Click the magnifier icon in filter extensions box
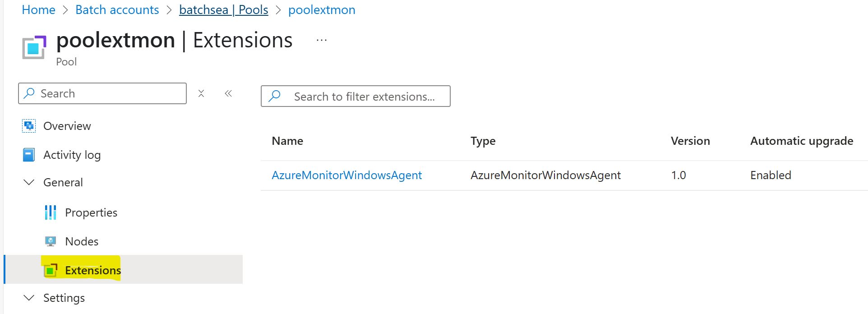868x314 pixels. click(275, 96)
